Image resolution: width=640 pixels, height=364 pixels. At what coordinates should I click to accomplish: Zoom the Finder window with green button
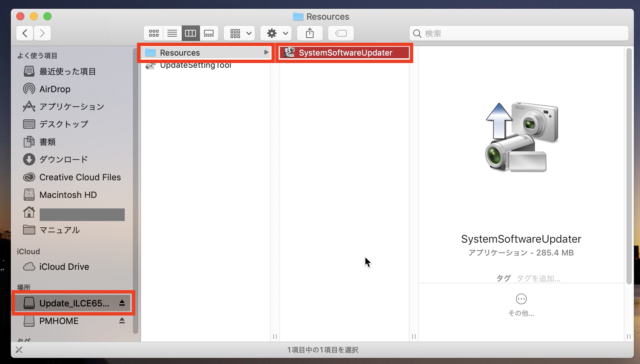pyautogui.click(x=47, y=16)
